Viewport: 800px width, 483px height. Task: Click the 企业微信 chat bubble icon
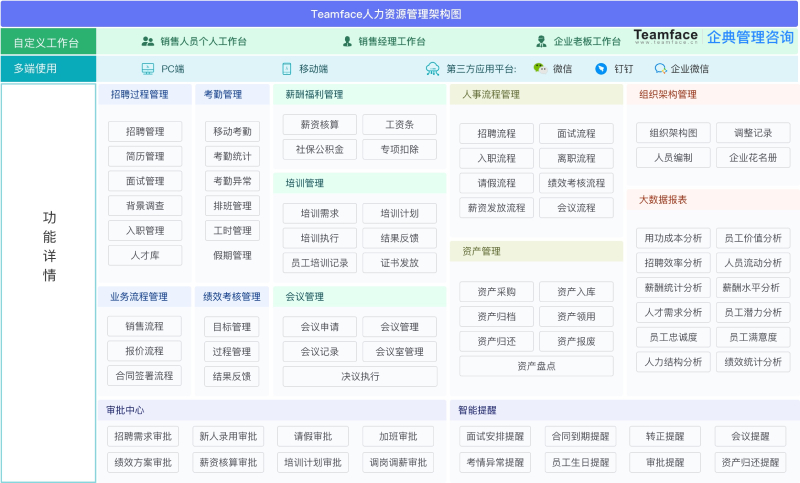tap(661, 69)
